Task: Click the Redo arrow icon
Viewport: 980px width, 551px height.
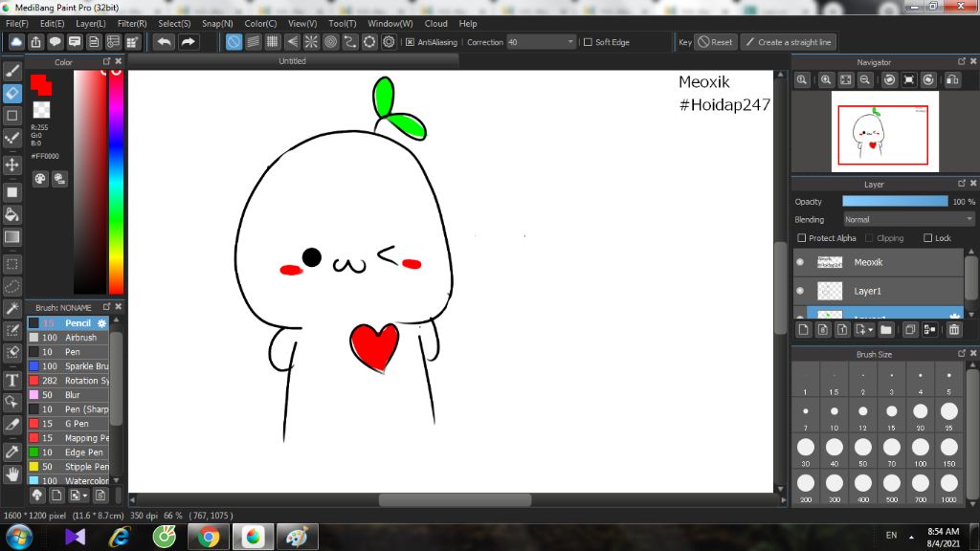Action: click(x=188, y=42)
